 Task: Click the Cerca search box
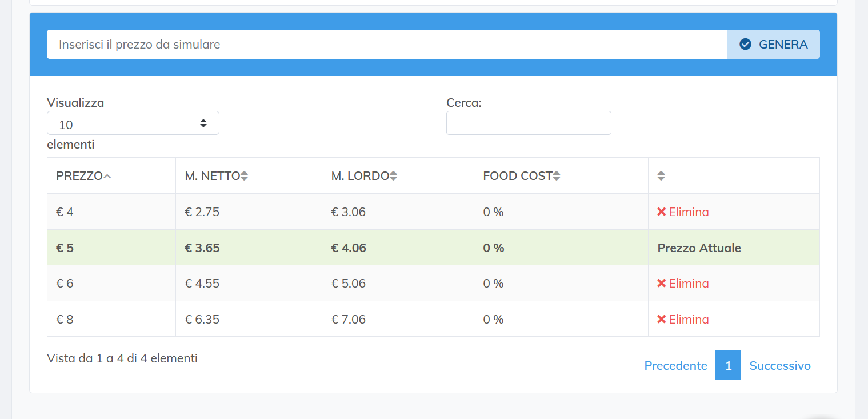(x=528, y=123)
